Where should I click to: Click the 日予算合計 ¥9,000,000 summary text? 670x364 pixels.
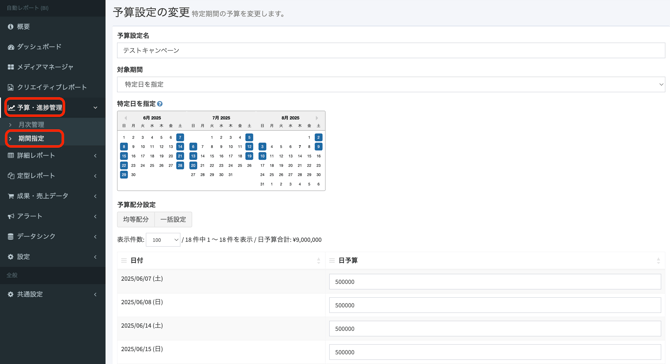point(290,240)
